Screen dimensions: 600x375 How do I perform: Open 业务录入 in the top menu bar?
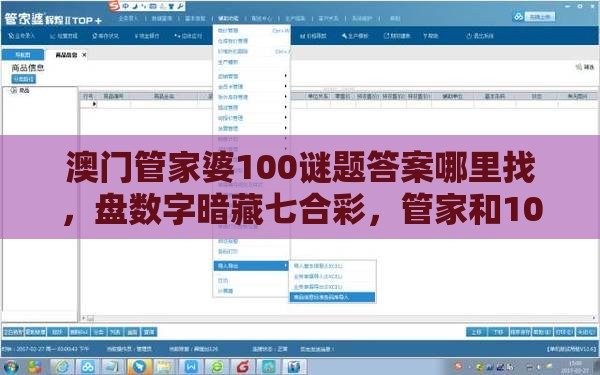tap(128, 18)
